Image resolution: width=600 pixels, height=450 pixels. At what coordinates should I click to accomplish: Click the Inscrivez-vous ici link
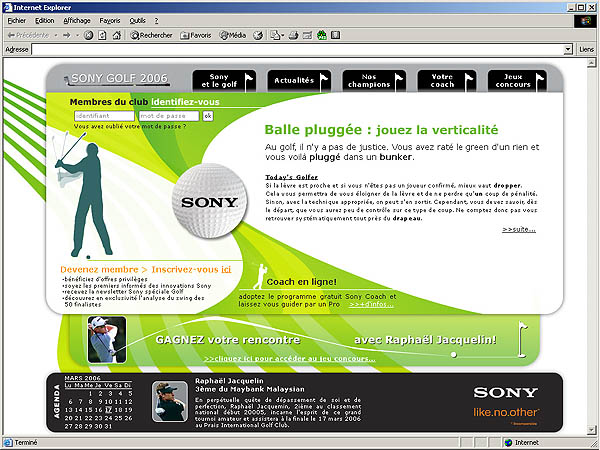pos(191,269)
